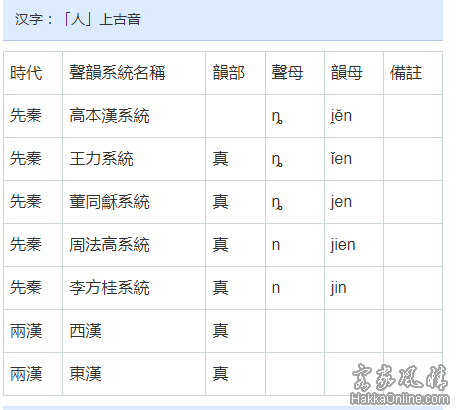
Task: Click the jin 韻母 value in 李方桂 row
Action: click(338, 288)
